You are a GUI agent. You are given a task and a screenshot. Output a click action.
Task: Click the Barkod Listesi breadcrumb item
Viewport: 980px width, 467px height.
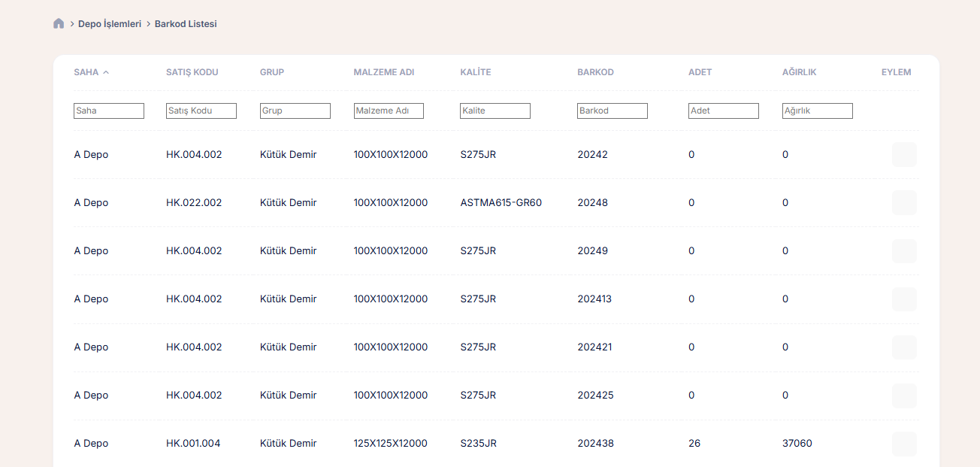(186, 24)
